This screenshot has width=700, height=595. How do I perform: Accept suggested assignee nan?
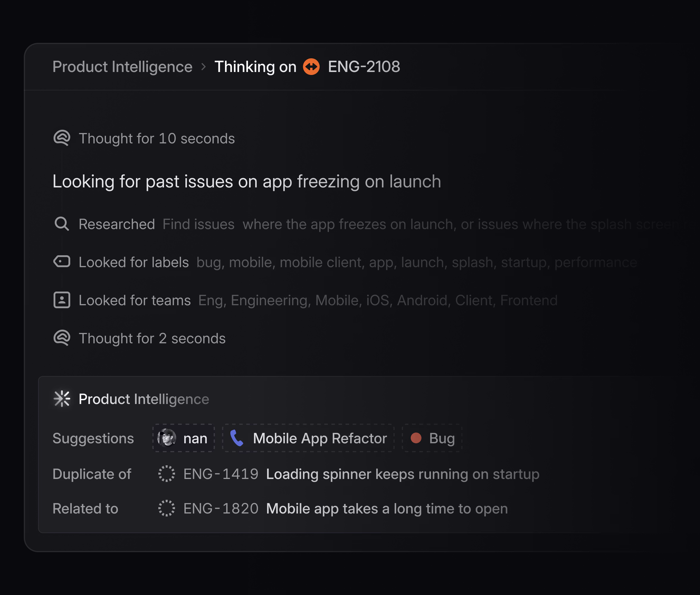point(184,438)
